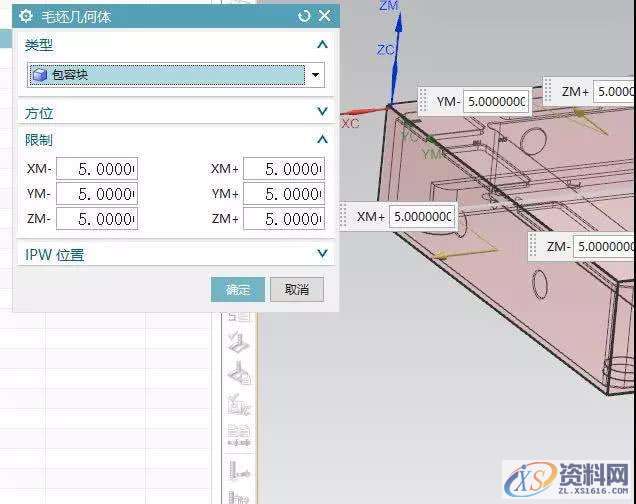The image size is (636, 504).
Task: Expand the 方位 section
Action: click(321, 112)
